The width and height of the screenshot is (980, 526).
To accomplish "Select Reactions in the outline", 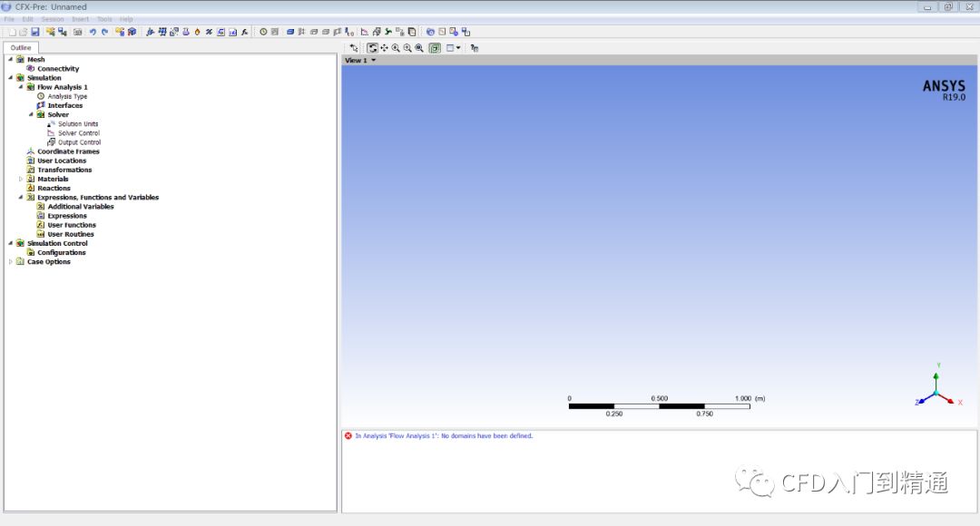I will click(54, 188).
